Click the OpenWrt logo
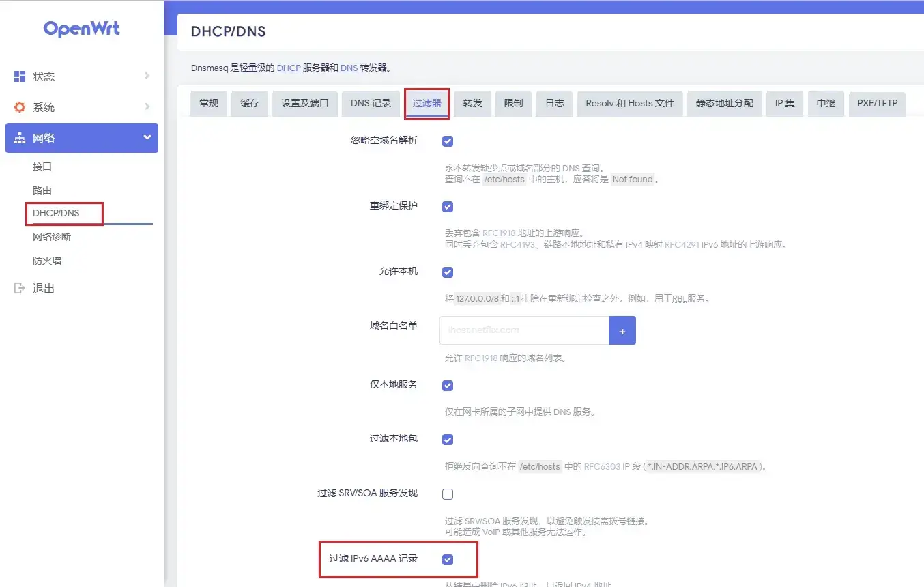This screenshot has width=924, height=587. [x=81, y=29]
